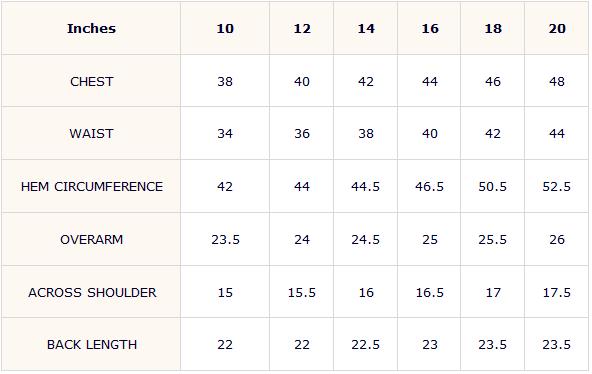Click the OVERARM row label
Screen dimensions: 592x374
[x=91, y=240]
